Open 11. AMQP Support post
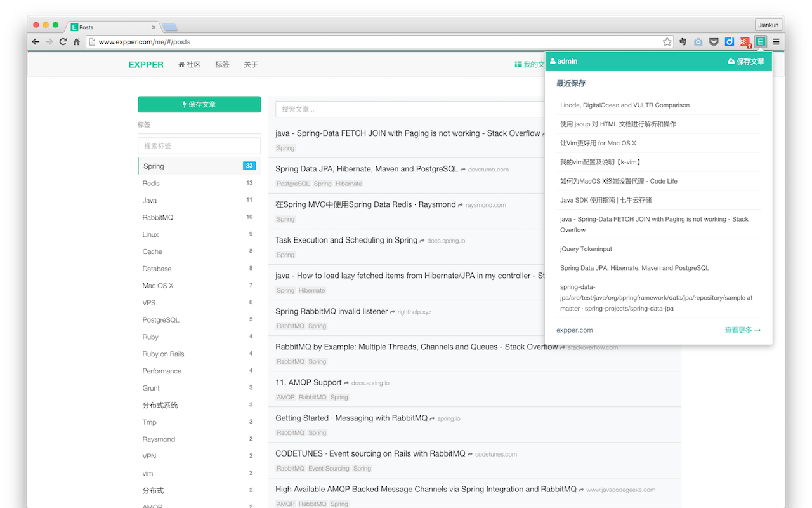The image size is (812, 508). [x=308, y=382]
